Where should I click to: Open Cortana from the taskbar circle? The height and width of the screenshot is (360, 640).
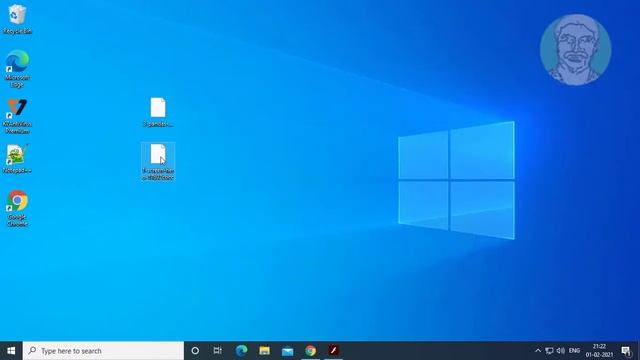(195, 351)
